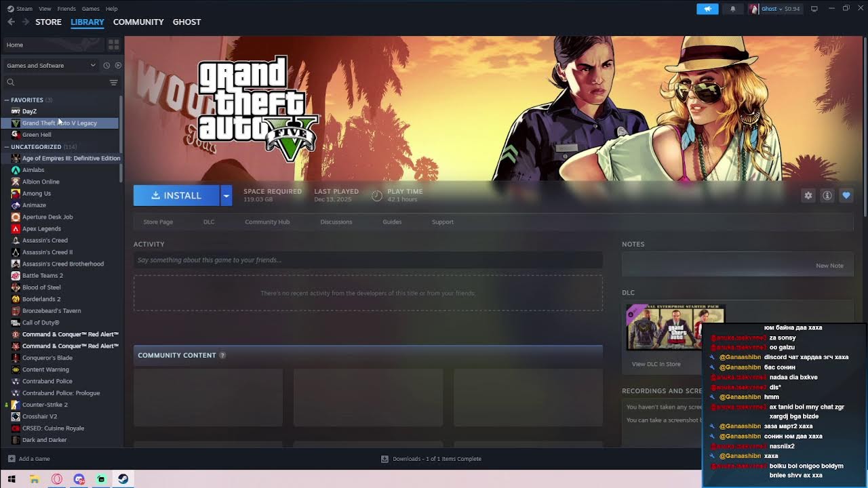
Task: Switch library to grid collections view
Action: point(113,45)
